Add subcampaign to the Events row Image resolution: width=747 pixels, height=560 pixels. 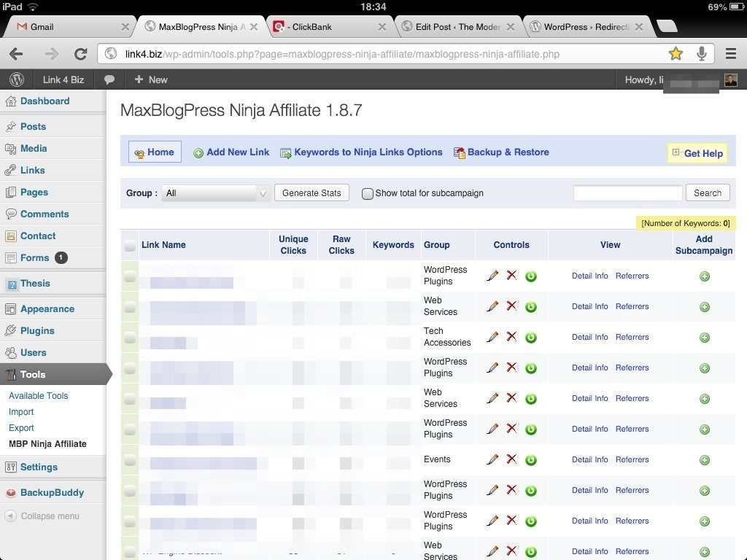pos(705,460)
